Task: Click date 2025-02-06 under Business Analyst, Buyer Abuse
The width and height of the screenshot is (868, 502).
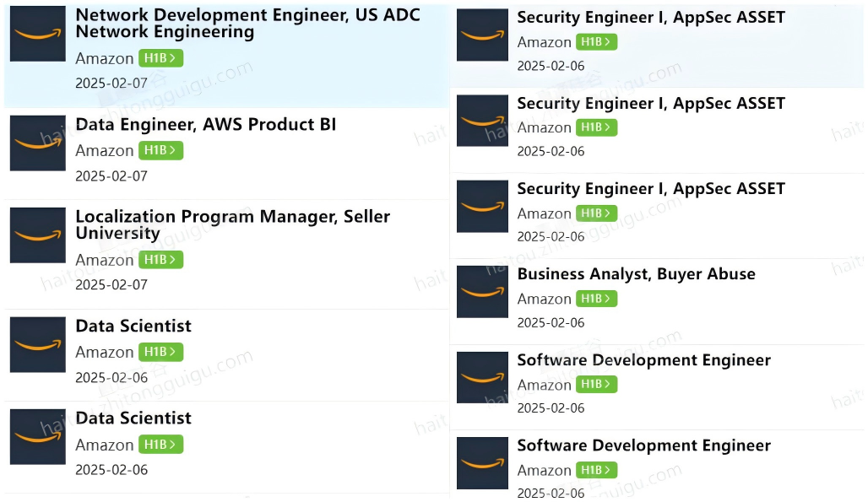Action: pyautogui.click(x=551, y=323)
